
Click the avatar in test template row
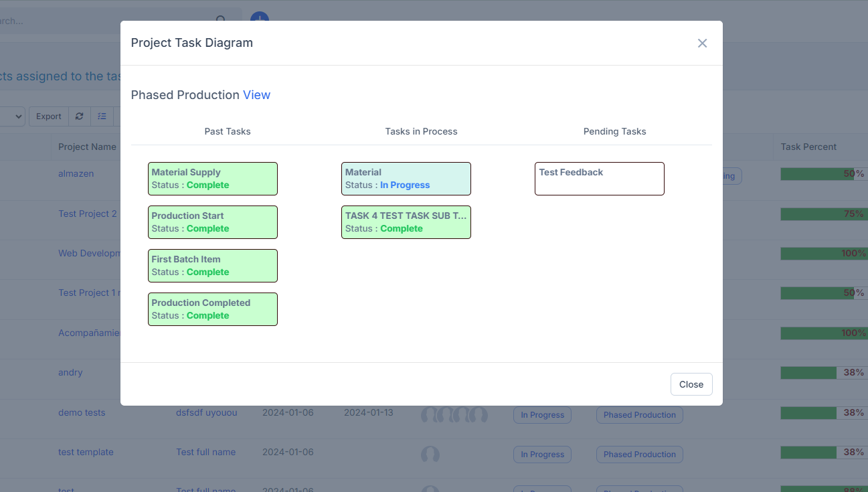[x=430, y=455]
